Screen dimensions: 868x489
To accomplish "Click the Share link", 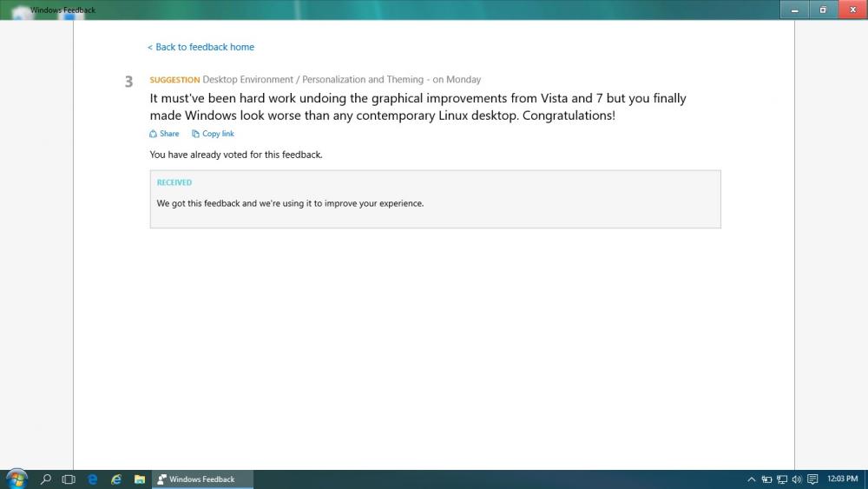I will (x=164, y=134).
